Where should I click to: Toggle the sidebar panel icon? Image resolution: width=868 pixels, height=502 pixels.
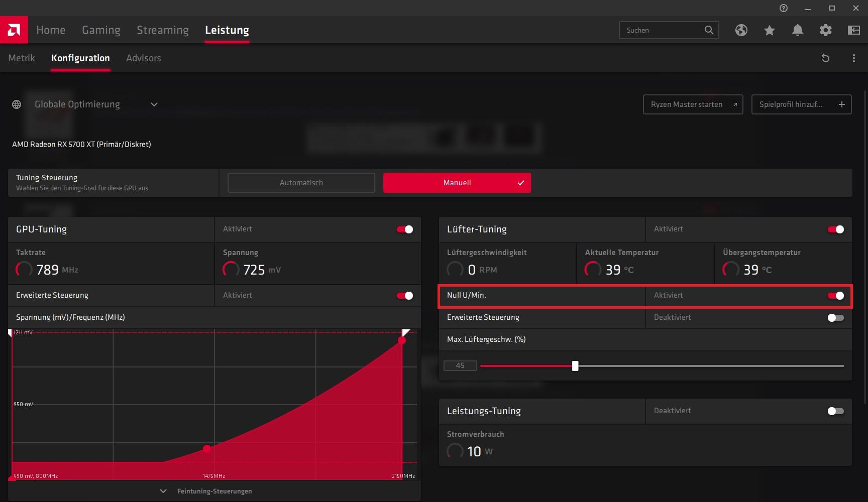[x=854, y=30]
